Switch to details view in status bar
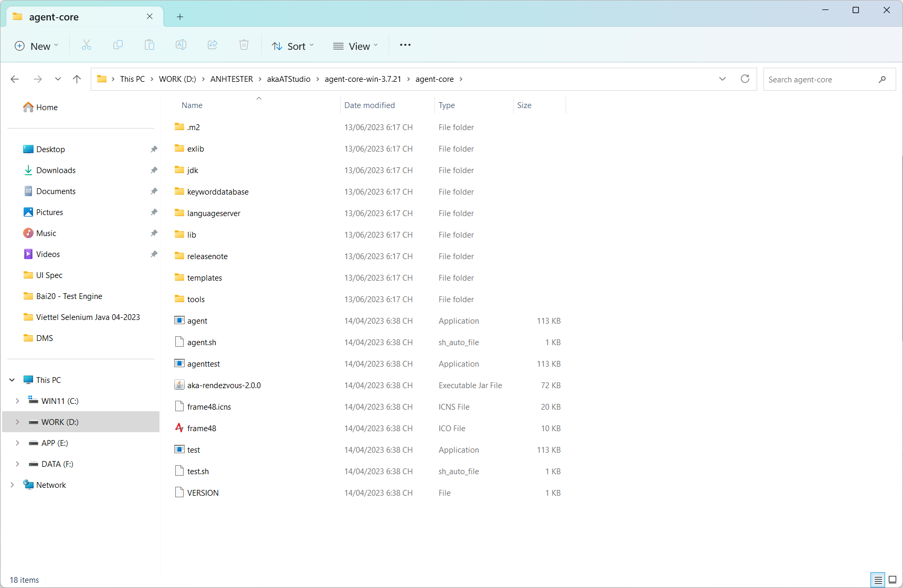 pos(878,580)
